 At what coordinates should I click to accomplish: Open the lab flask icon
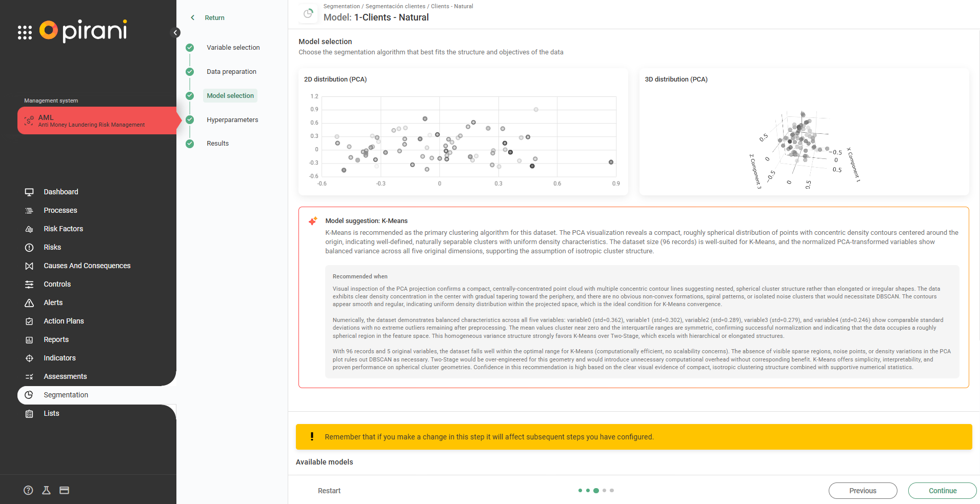click(x=46, y=490)
